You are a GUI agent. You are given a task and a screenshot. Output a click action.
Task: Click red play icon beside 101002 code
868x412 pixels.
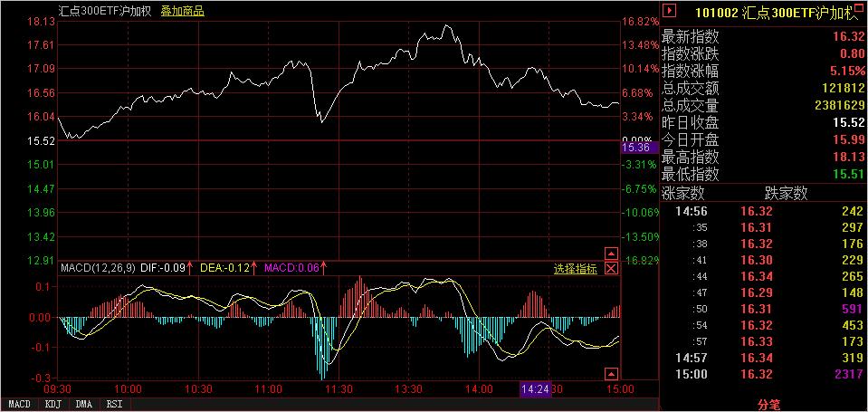click(670, 11)
